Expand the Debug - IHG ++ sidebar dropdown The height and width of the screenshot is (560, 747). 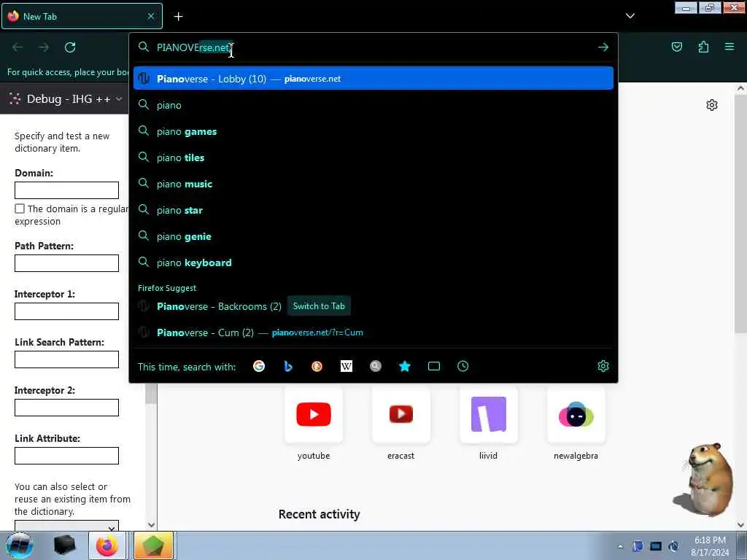click(119, 99)
